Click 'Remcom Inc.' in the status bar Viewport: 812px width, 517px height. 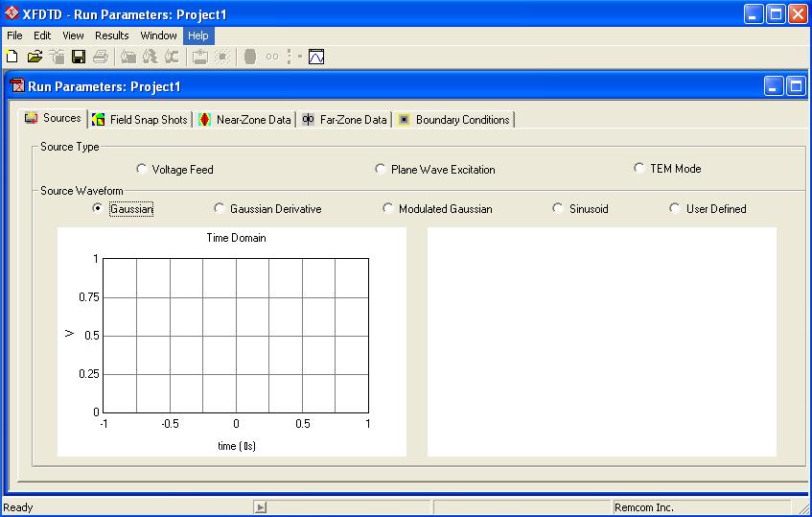click(643, 507)
